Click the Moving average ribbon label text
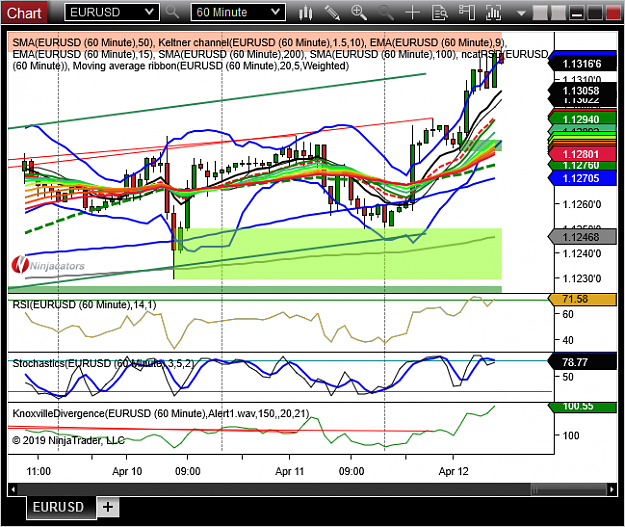This screenshot has width=625, height=527. click(x=211, y=66)
